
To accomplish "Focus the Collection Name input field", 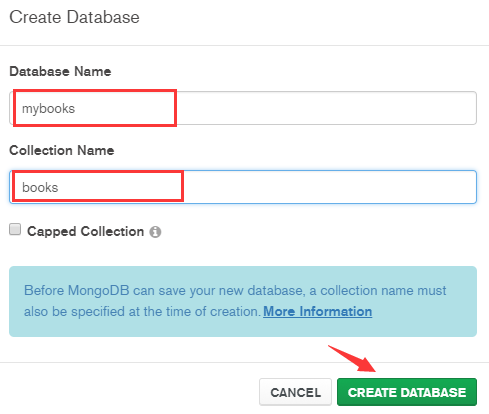I will click(x=243, y=187).
